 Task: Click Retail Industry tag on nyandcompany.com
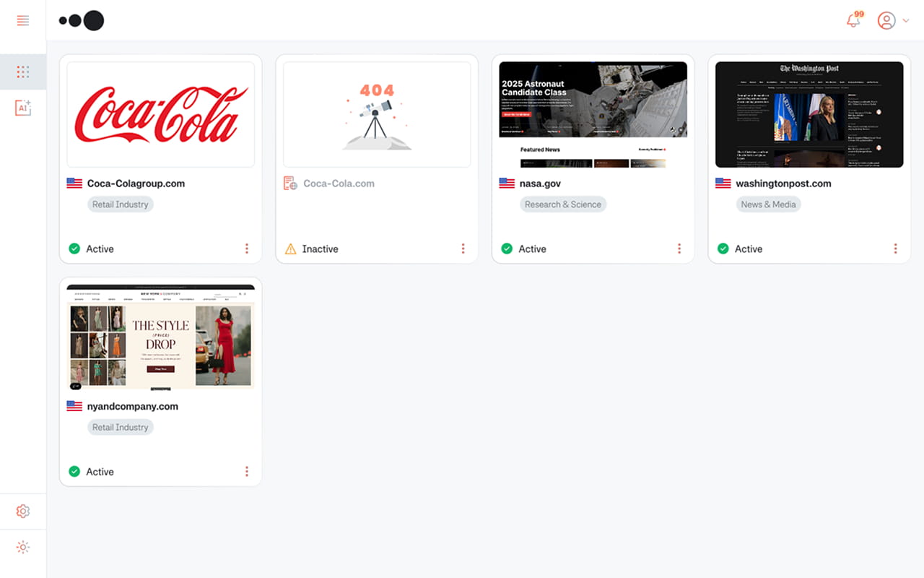click(121, 427)
